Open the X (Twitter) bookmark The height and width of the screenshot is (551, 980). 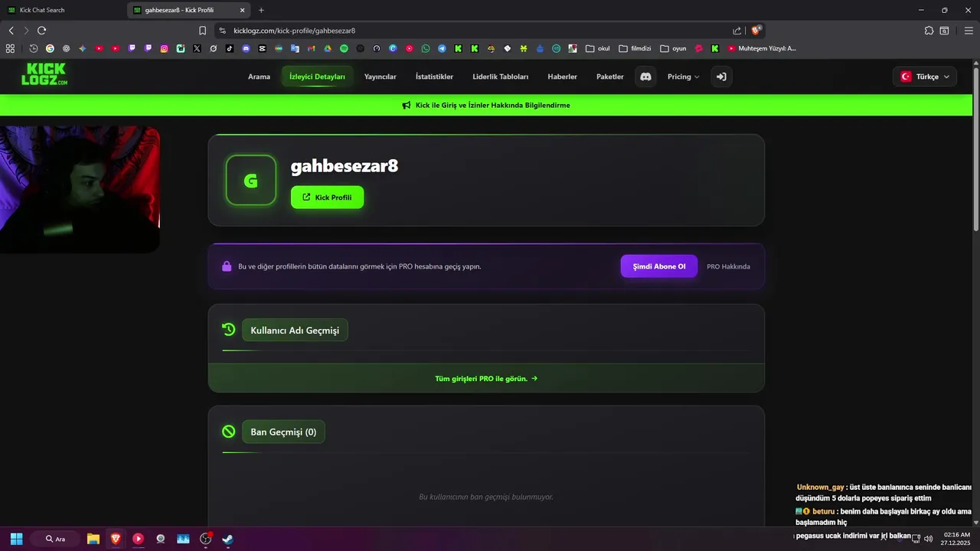(x=197, y=48)
